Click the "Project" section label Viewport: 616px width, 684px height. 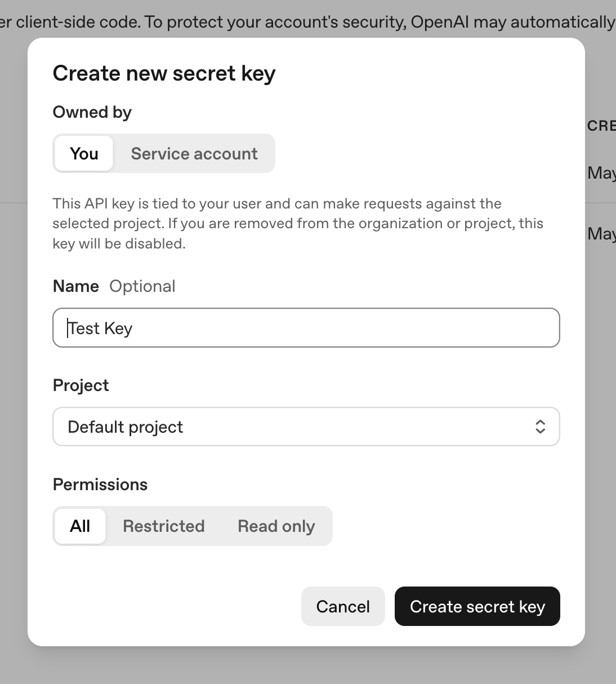click(x=81, y=385)
